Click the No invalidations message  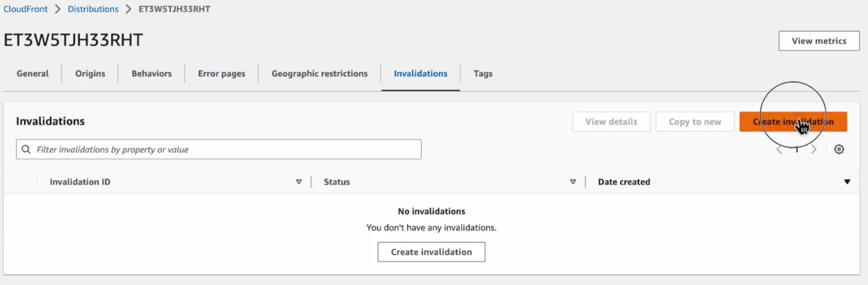tap(431, 211)
